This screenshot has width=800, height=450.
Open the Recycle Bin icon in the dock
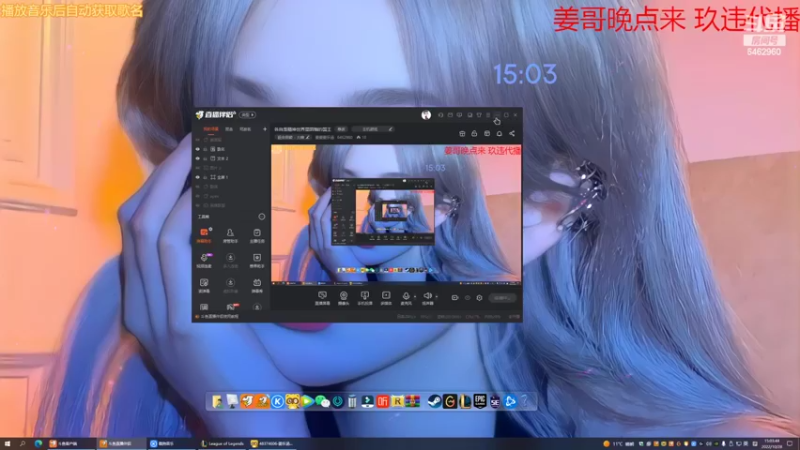tap(352, 402)
